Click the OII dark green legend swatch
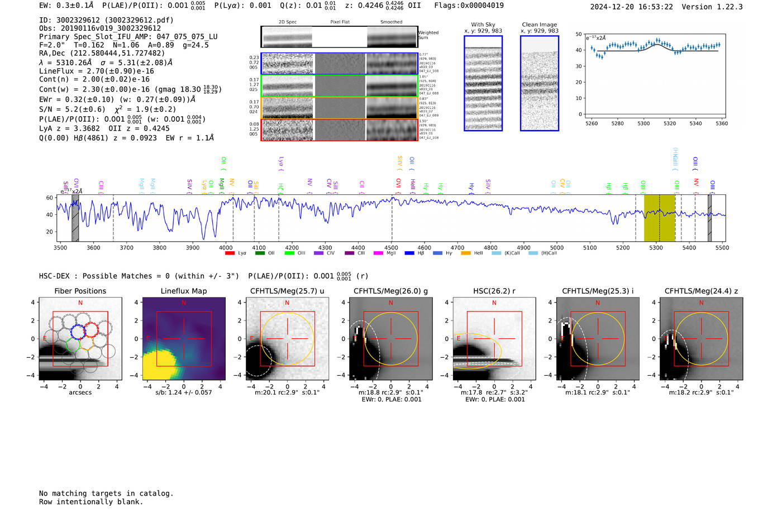Screen dimensions: 782x532 260,253
